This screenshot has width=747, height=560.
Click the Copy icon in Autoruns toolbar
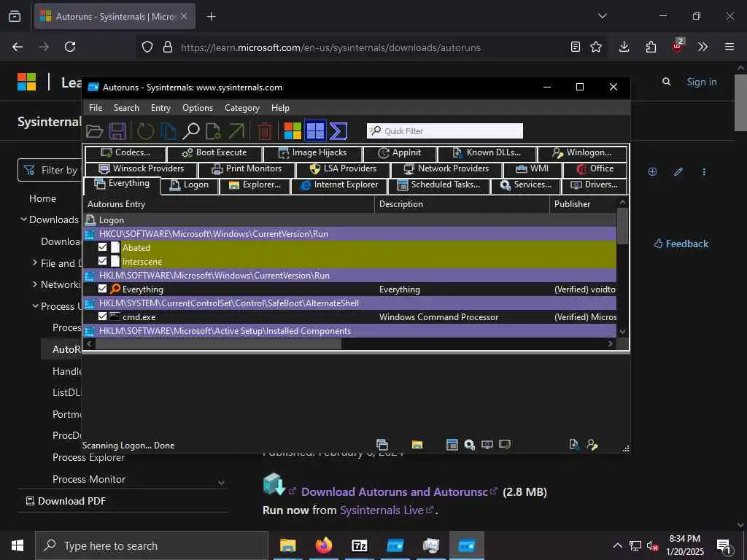tap(169, 131)
